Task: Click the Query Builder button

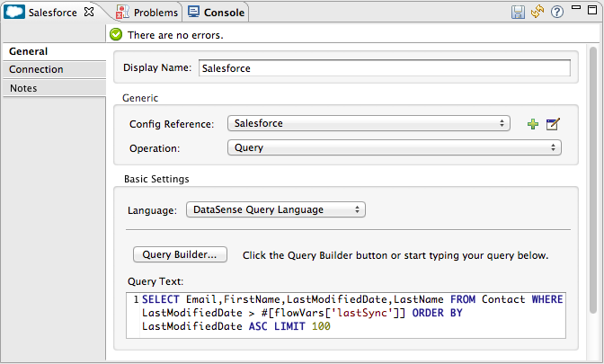Action: coord(180,254)
